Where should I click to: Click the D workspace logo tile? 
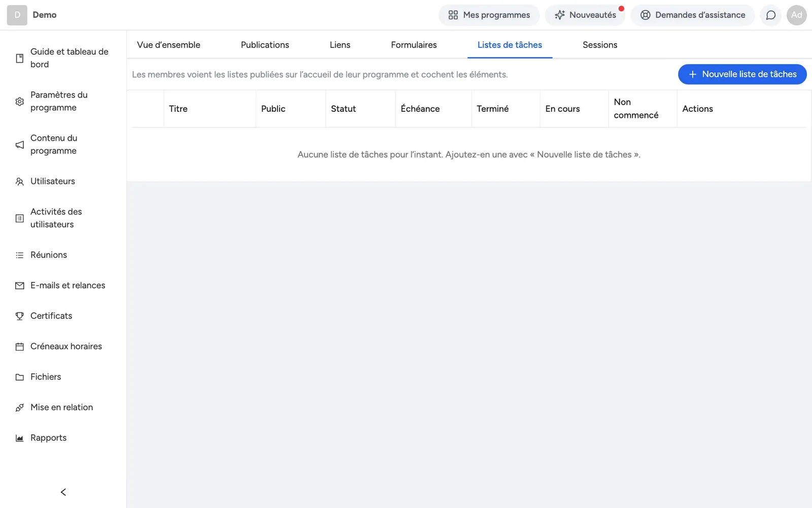coord(17,15)
